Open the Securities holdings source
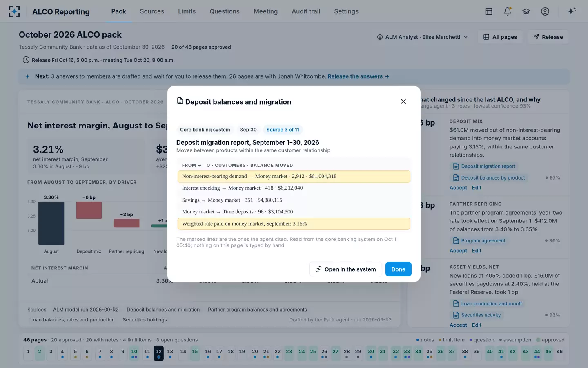The height and width of the screenshot is (368, 588). click(x=145, y=320)
